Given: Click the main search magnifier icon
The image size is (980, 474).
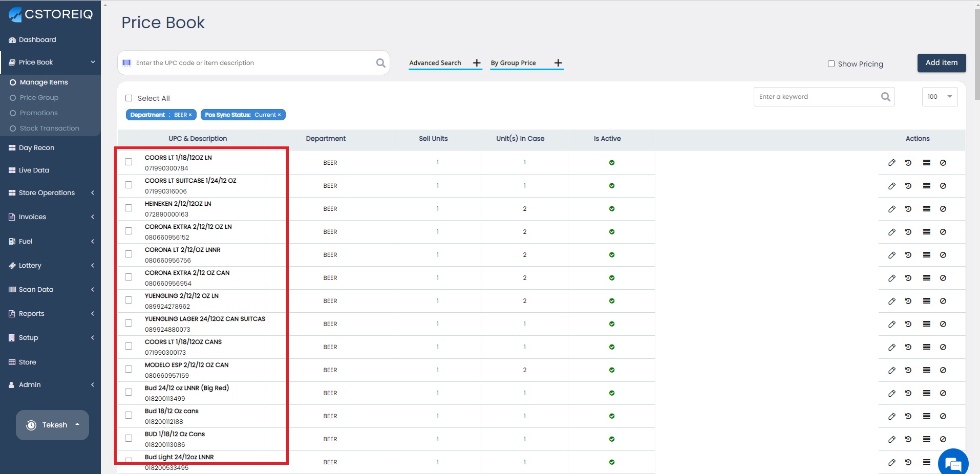Looking at the screenshot, I should (x=380, y=63).
